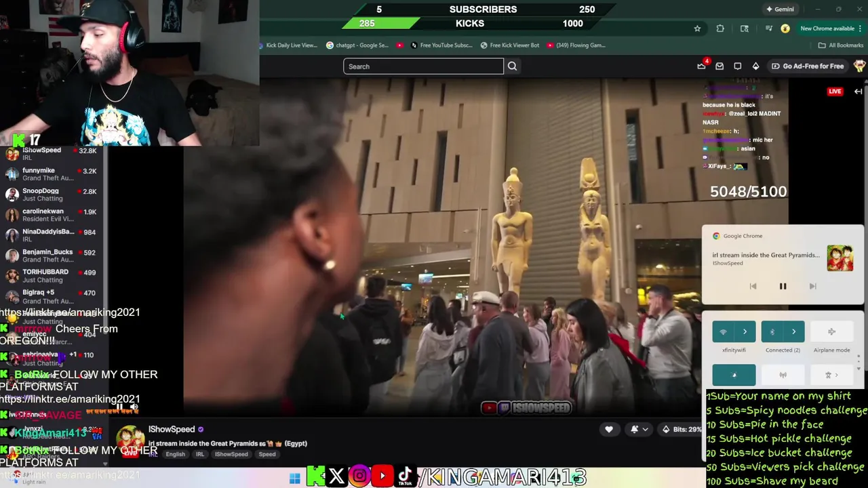The height and width of the screenshot is (488, 868).
Task: Open the Twitch user avatar menu
Action: point(859,66)
